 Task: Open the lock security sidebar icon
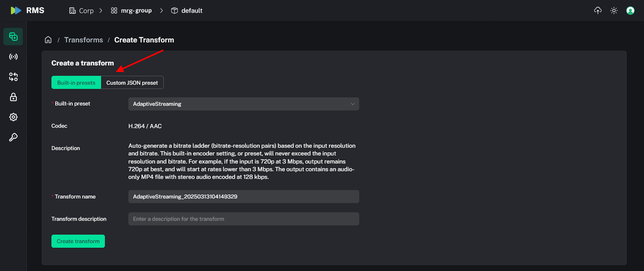[13, 97]
